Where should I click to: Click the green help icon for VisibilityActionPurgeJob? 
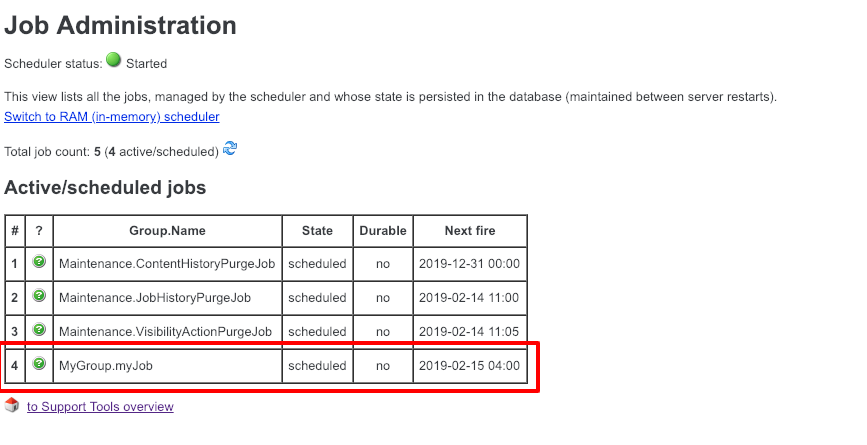pyautogui.click(x=39, y=329)
